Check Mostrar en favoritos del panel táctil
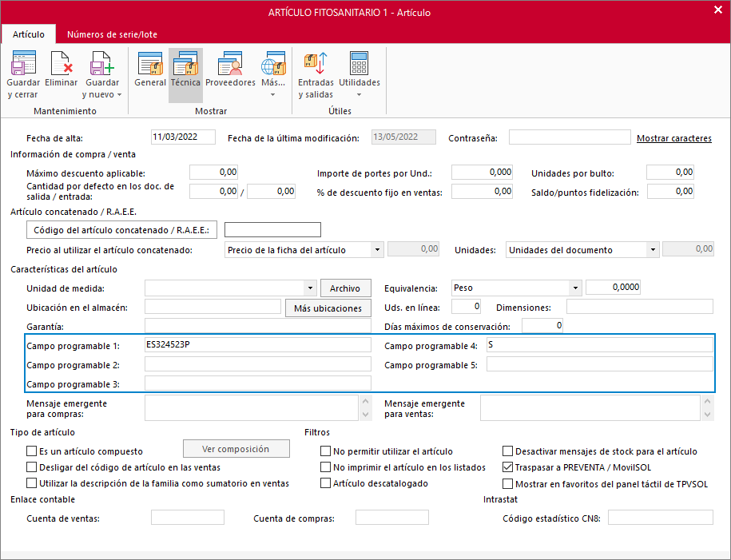Image resolution: width=731 pixels, height=560 pixels. click(507, 483)
